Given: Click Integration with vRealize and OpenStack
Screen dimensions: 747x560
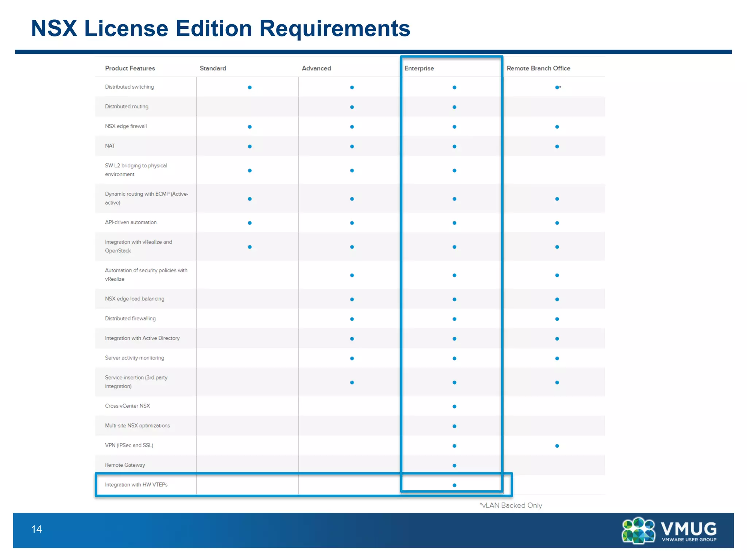Looking at the screenshot, I should click(139, 246).
